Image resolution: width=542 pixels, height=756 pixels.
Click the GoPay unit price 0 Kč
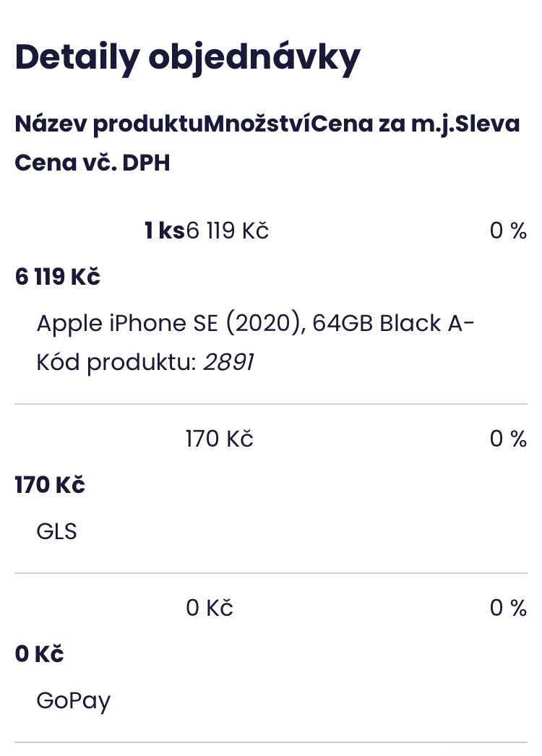[x=210, y=609]
